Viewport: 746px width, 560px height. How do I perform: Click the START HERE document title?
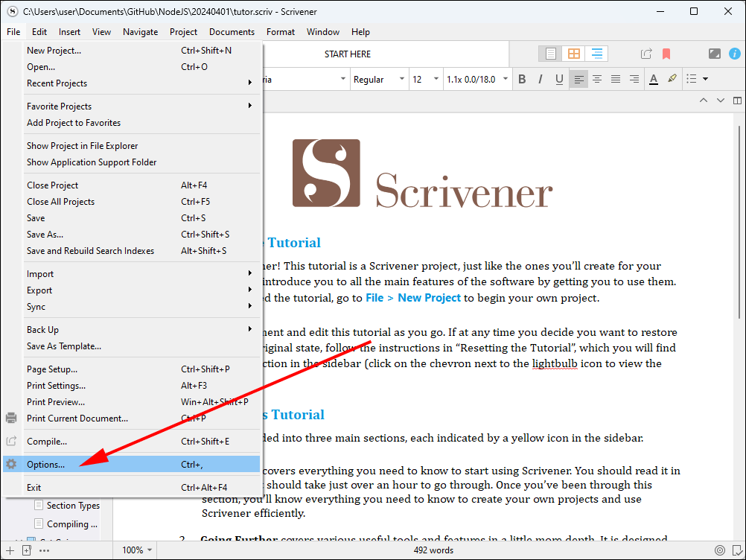point(347,54)
